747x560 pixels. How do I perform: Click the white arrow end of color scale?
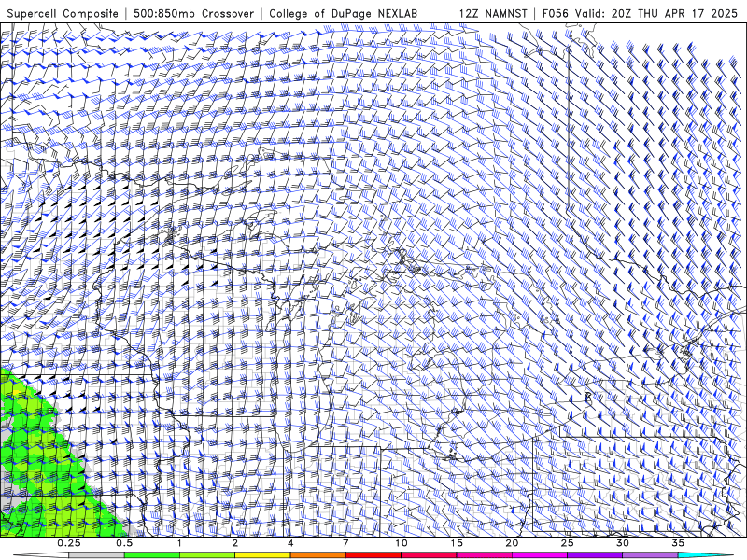click(x=41, y=555)
